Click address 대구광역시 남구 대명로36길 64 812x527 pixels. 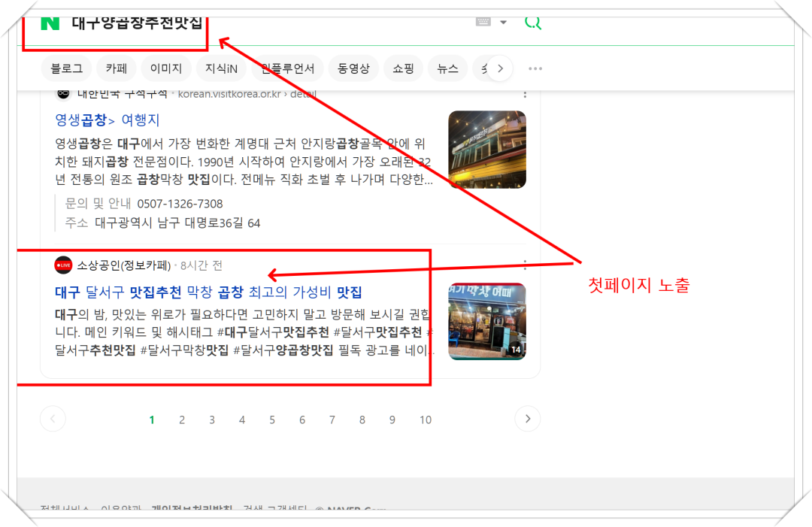(x=177, y=223)
